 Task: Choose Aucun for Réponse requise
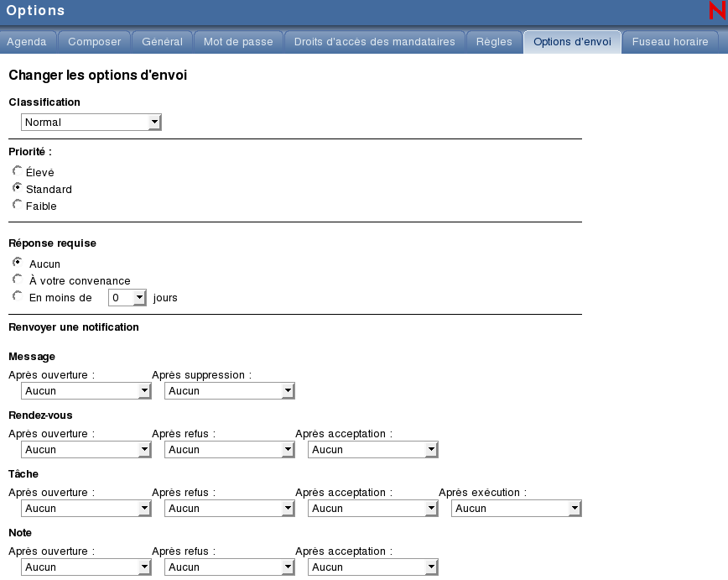click(x=17, y=262)
